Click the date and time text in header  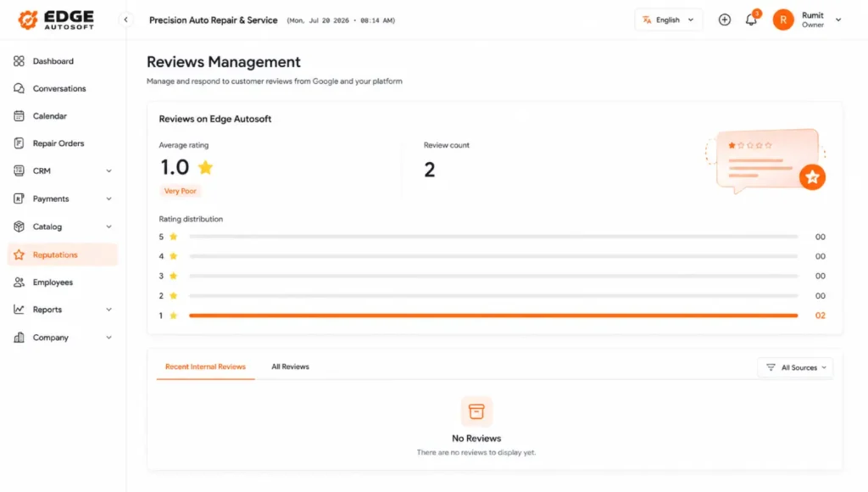pyautogui.click(x=341, y=20)
